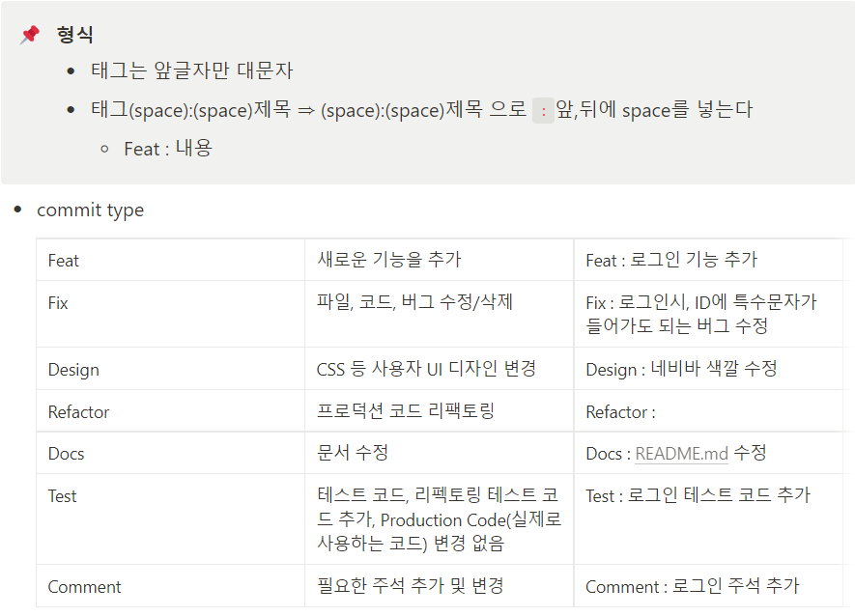Click the '테스트 코드, 리펙토링 테스트 코드 추가' cell
The width and height of the screenshot is (855, 616).
439,519
